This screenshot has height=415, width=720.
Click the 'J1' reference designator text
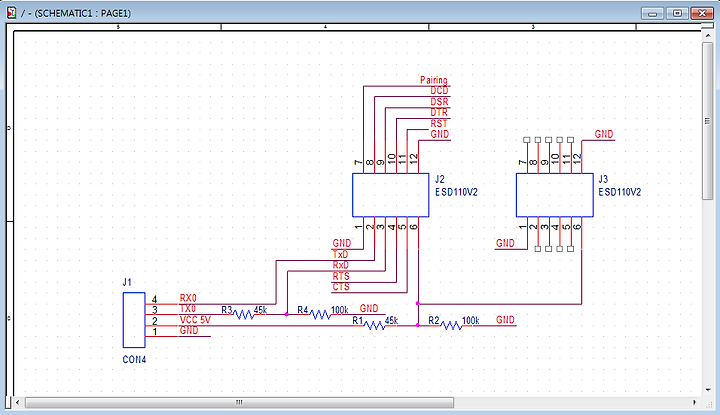(x=127, y=282)
